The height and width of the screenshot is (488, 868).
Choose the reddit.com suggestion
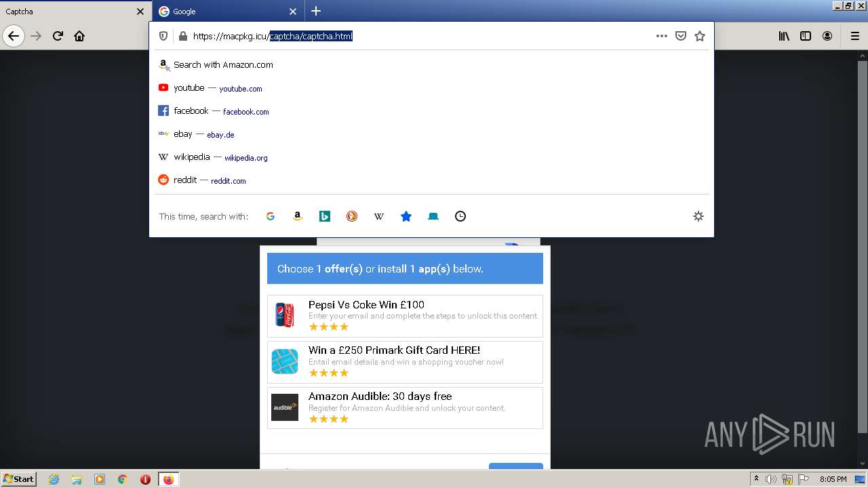431,180
